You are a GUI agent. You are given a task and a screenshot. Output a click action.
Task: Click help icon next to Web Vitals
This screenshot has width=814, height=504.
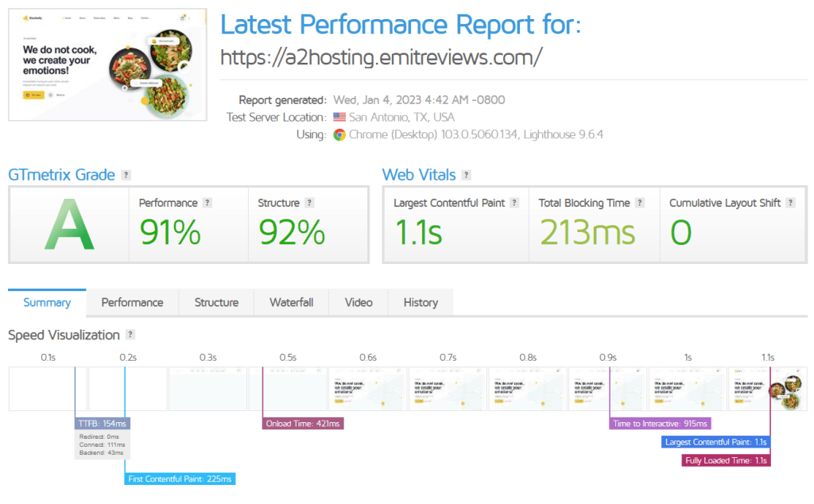[466, 175]
